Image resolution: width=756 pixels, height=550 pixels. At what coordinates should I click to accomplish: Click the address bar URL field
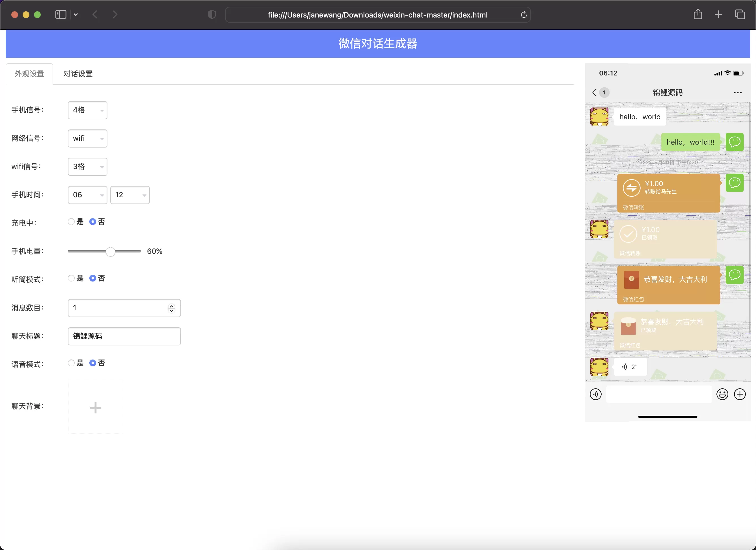tap(378, 15)
